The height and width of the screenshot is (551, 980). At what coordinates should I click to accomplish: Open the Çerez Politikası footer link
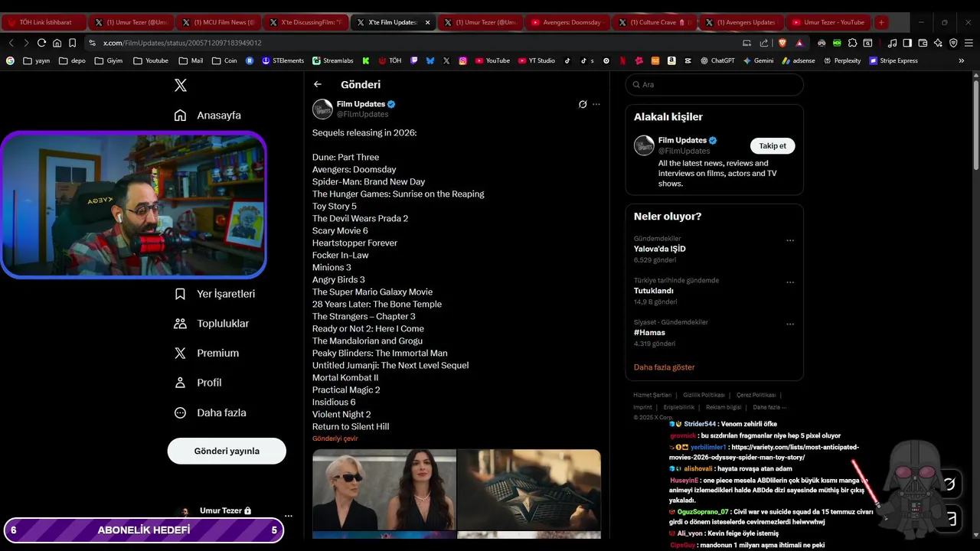pyautogui.click(x=756, y=395)
